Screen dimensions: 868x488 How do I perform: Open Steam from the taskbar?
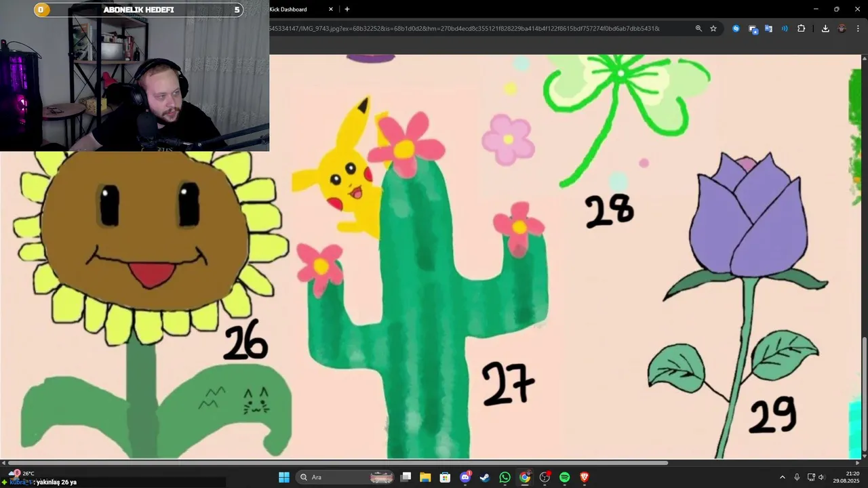485,477
